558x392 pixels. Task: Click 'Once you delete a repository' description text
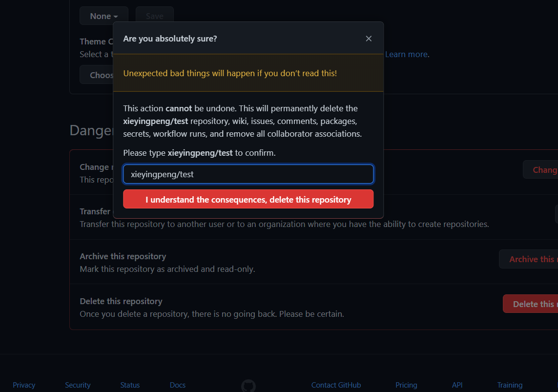click(x=212, y=314)
